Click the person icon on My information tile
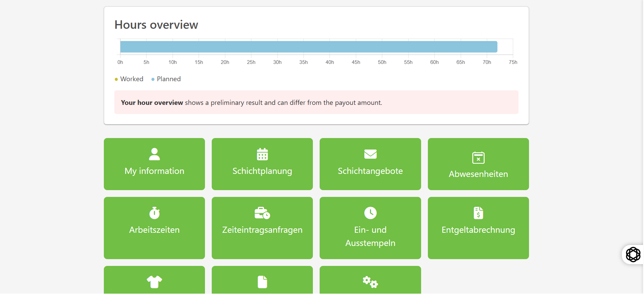 154,154
